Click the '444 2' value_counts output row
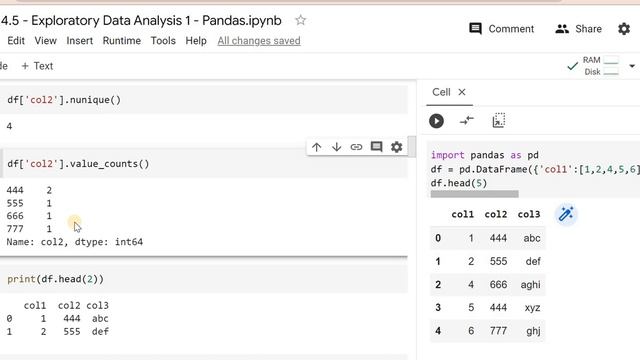This screenshot has width=640, height=360. pos(29,190)
